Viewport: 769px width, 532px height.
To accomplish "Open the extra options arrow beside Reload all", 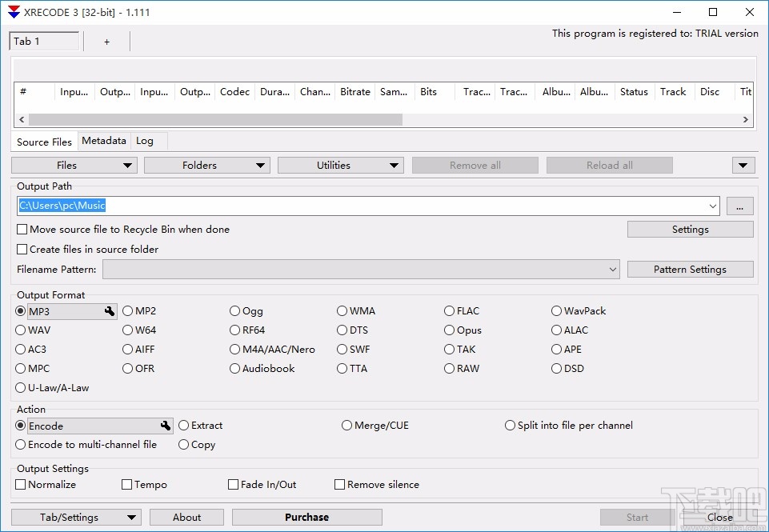I will click(x=743, y=166).
